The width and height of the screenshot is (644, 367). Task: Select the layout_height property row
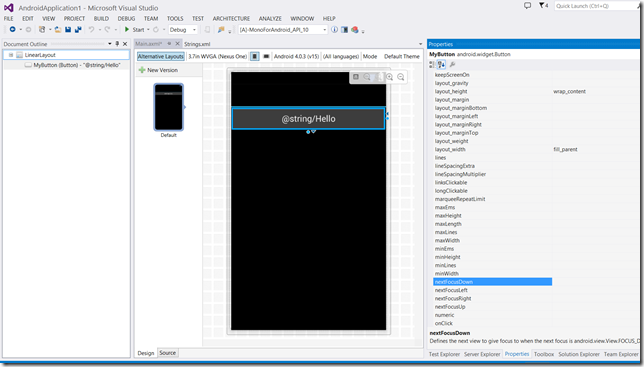click(536, 92)
